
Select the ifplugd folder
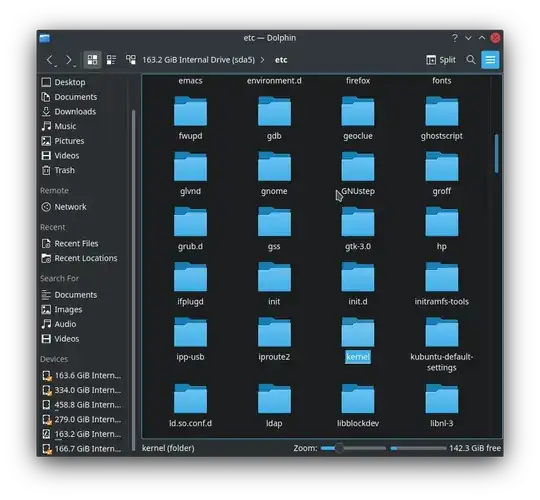(x=190, y=284)
